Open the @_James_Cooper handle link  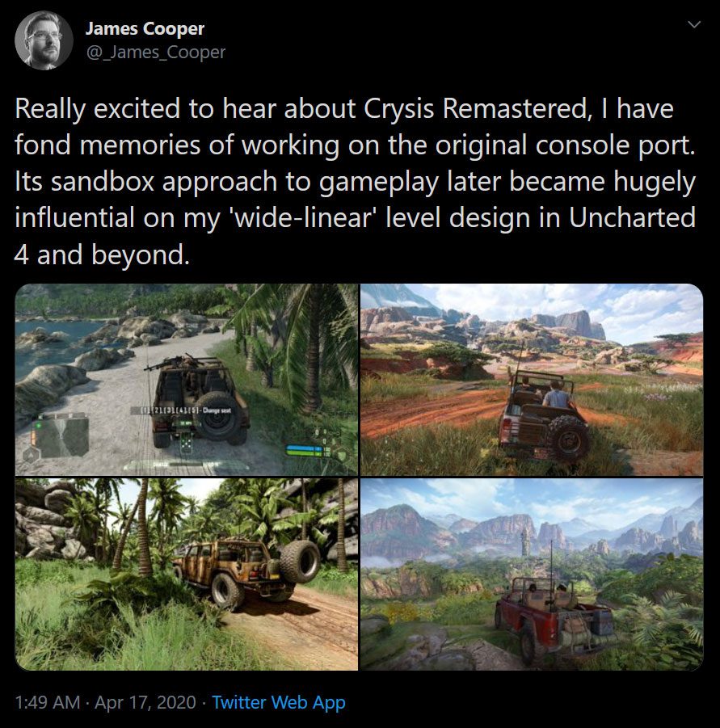click(155, 53)
